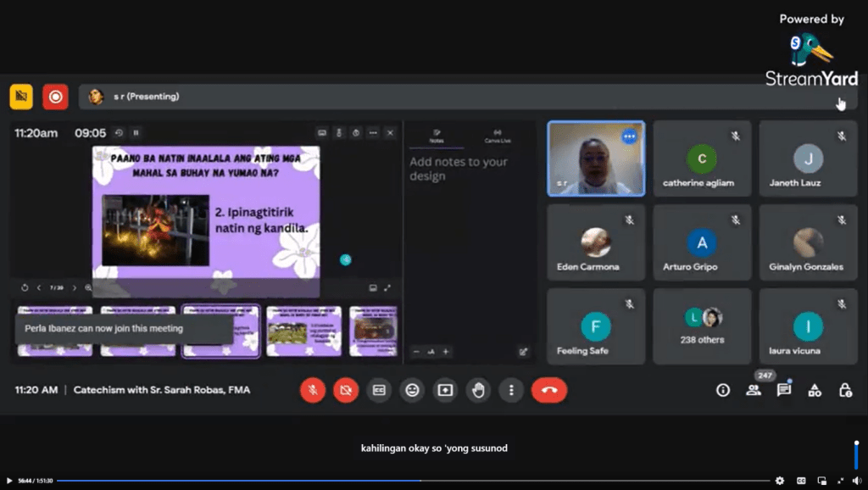Screen dimensions: 868x490
Task: Raise hand in the meeting
Action: click(478, 390)
